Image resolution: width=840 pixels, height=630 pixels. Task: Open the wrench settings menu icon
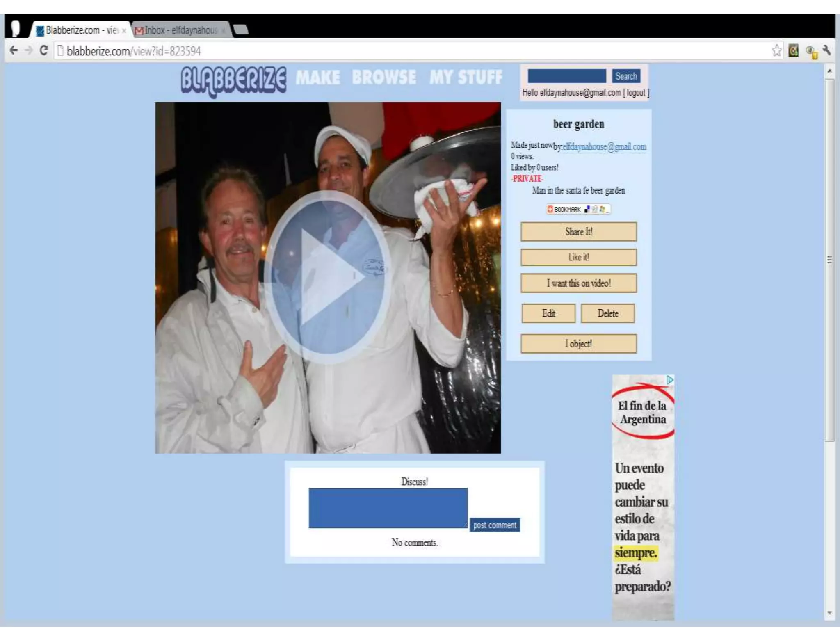click(x=827, y=50)
